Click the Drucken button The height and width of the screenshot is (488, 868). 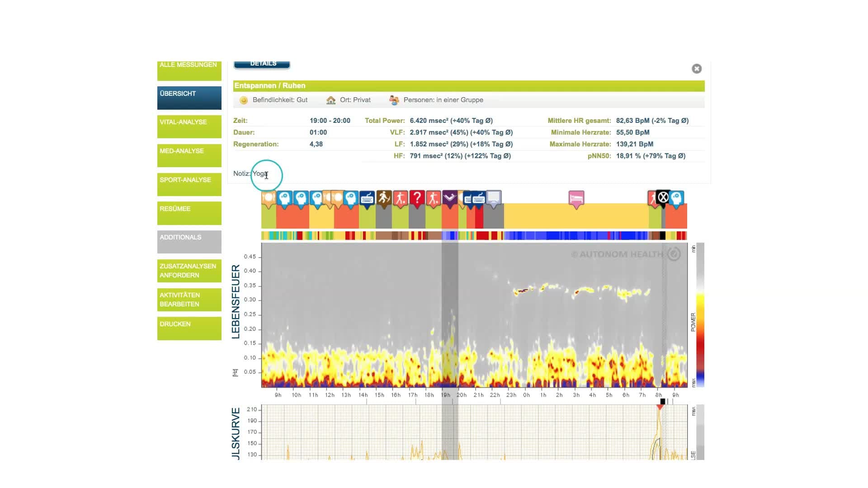pos(189,328)
